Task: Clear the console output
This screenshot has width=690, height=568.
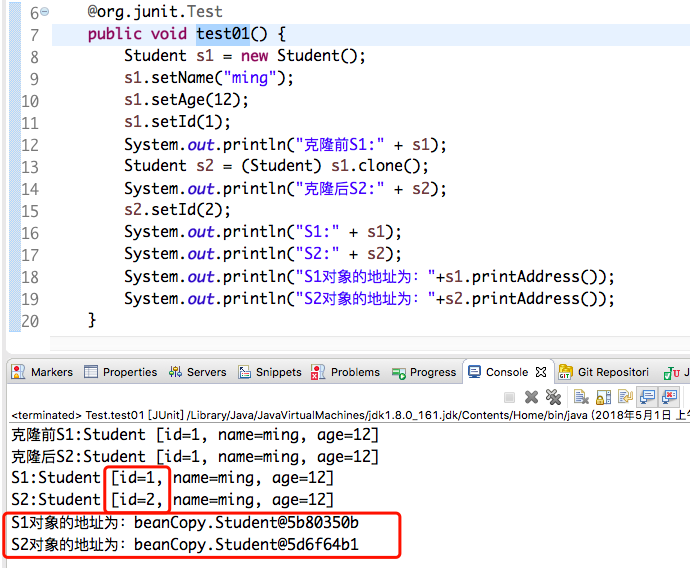Action: (580, 397)
